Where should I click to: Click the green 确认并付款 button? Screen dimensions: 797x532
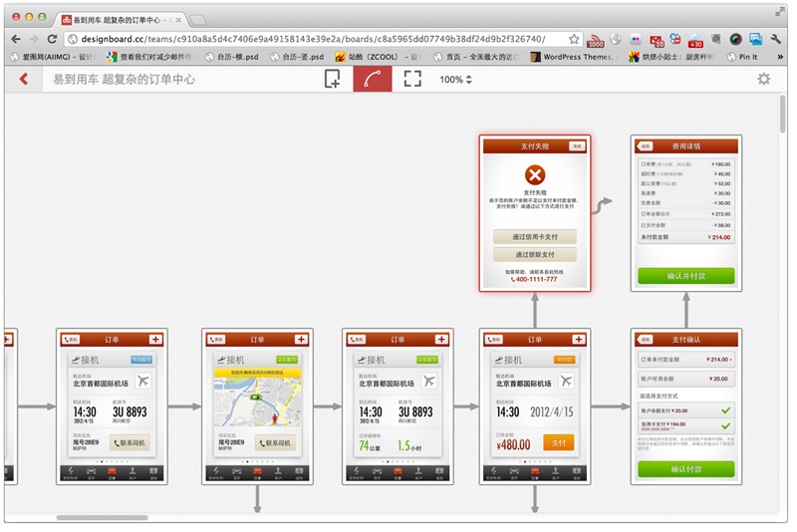(685, 275)
